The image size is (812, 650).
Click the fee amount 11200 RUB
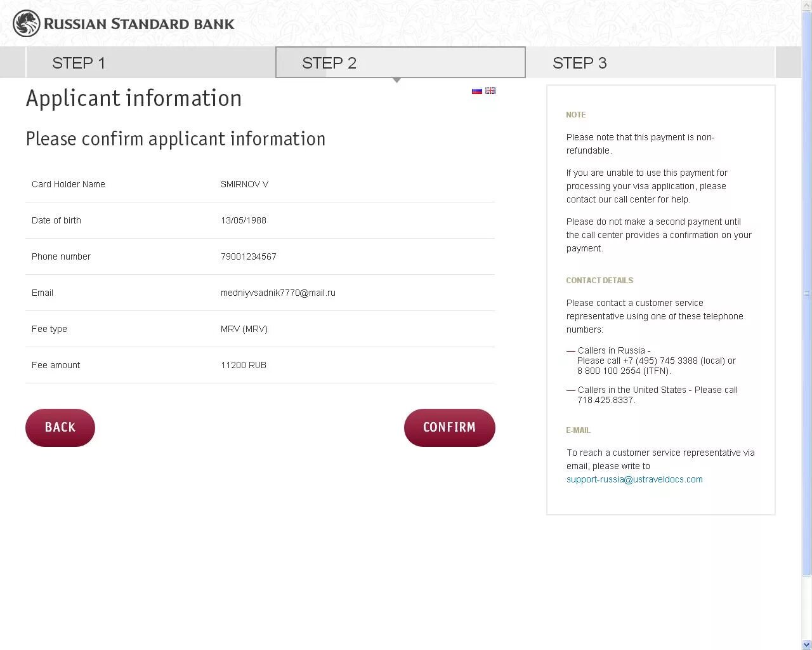pyautogui.click(x=244, y=365)
